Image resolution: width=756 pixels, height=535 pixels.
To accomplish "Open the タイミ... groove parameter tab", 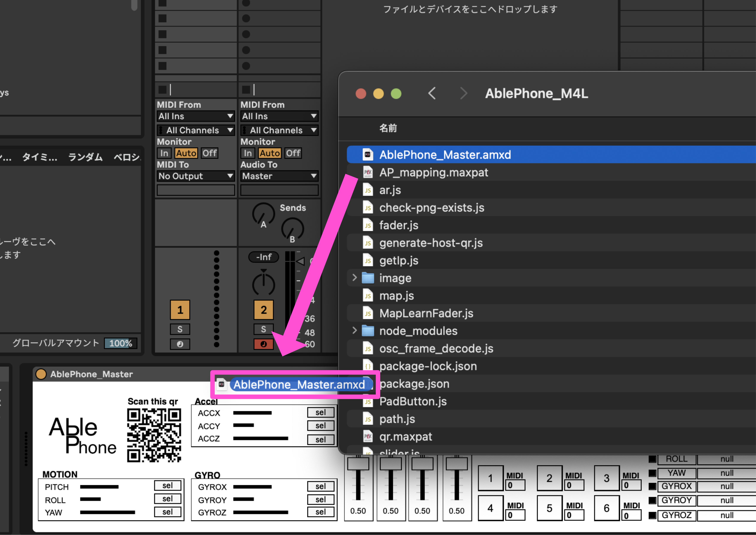I will coord(39,157).
